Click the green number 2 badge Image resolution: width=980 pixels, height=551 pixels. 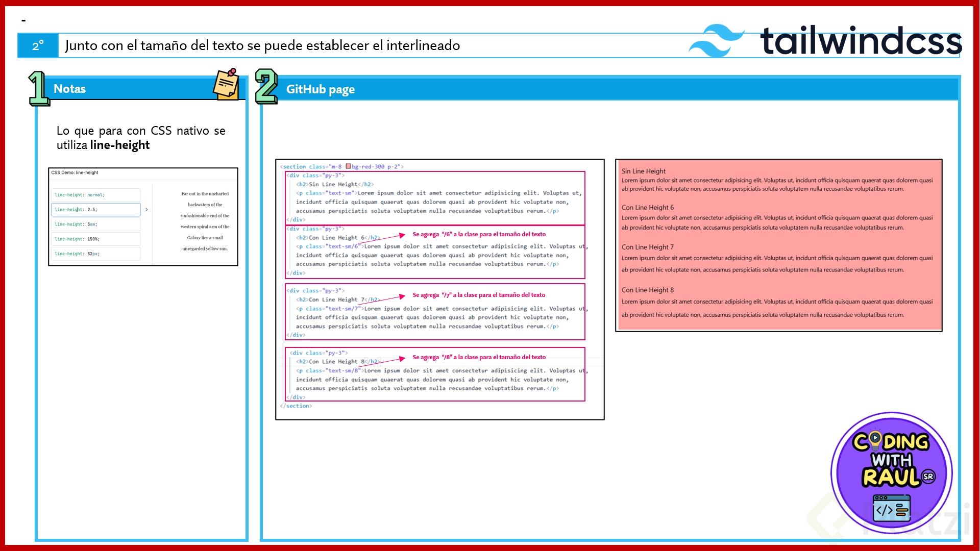[266, 87]
